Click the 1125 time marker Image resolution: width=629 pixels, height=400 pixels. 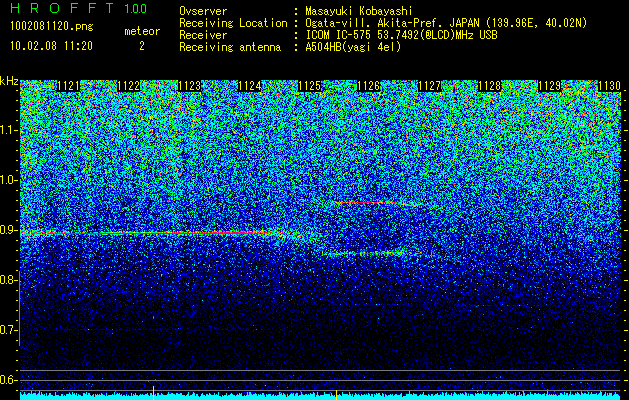point(309,86)
